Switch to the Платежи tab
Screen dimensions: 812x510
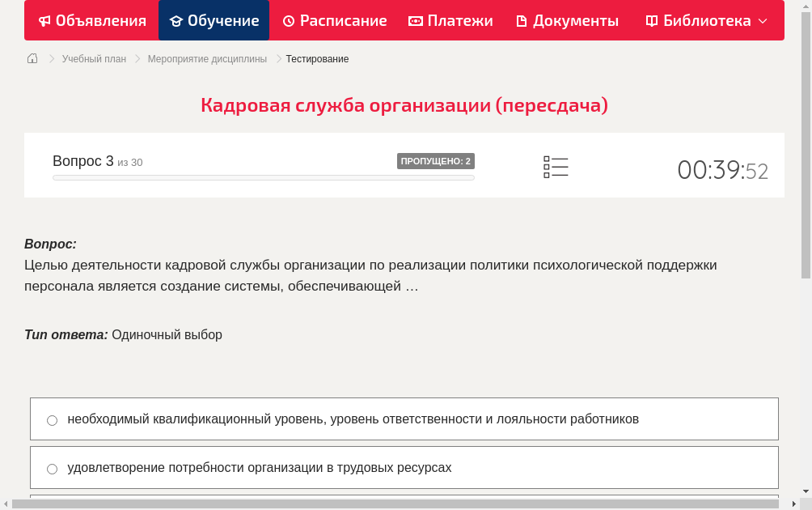(450, 20)
